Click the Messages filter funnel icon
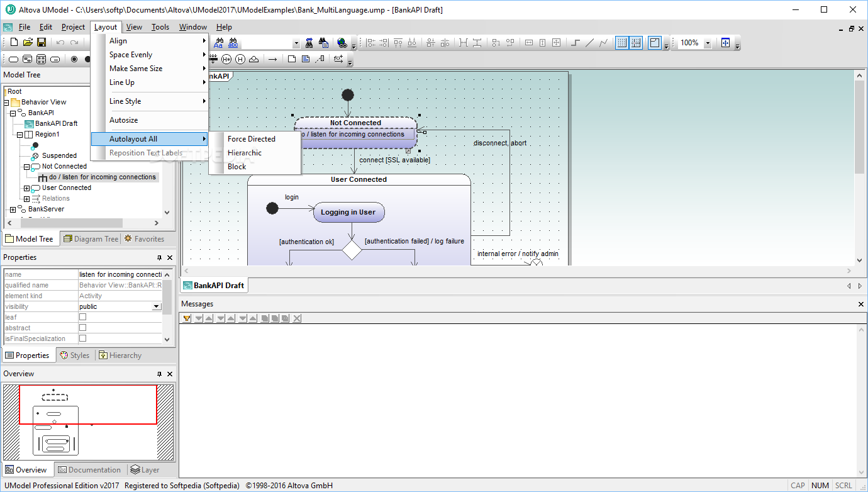 (187, 318)
